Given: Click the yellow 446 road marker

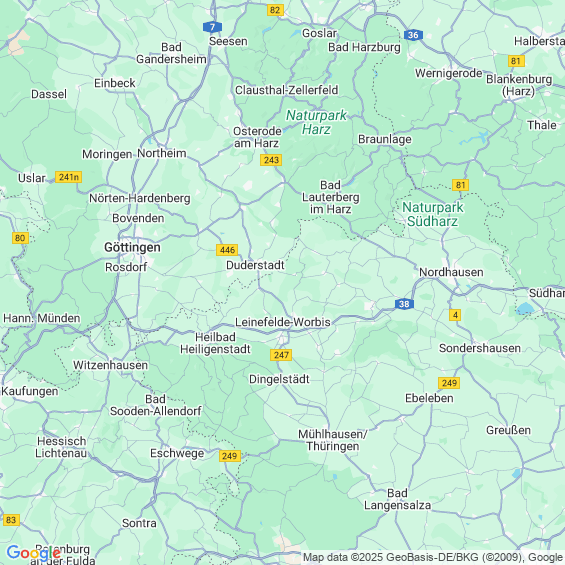Looking at the screenshot, I should (x=227, y=250).
